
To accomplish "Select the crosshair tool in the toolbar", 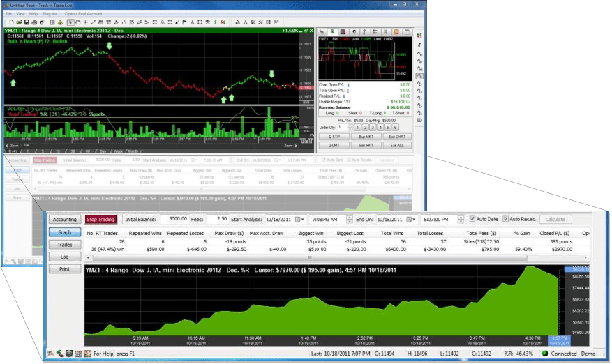I will [x=85, y=22].
